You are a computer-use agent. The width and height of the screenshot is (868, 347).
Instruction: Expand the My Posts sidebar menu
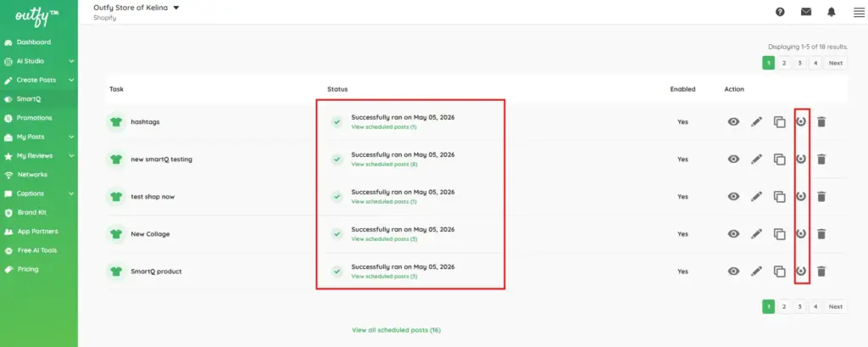71,137
